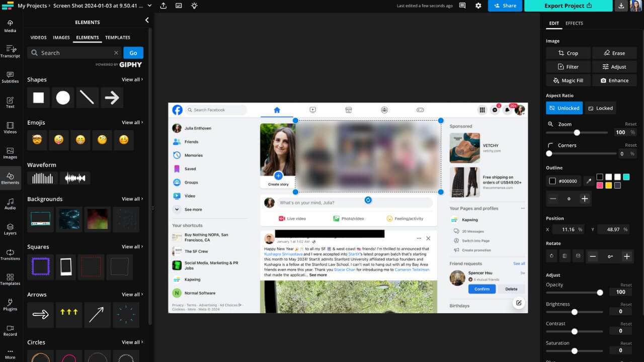The image size is (644, 362).
Task: Click the upload icon in top bar
Action: pyautogui.click(x=163, y=6)
